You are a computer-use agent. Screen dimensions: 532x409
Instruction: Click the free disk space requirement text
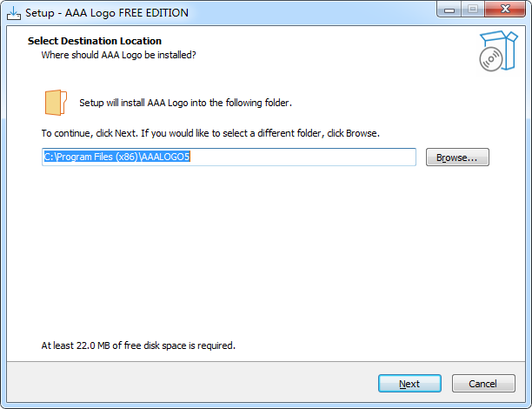(138, 345)
